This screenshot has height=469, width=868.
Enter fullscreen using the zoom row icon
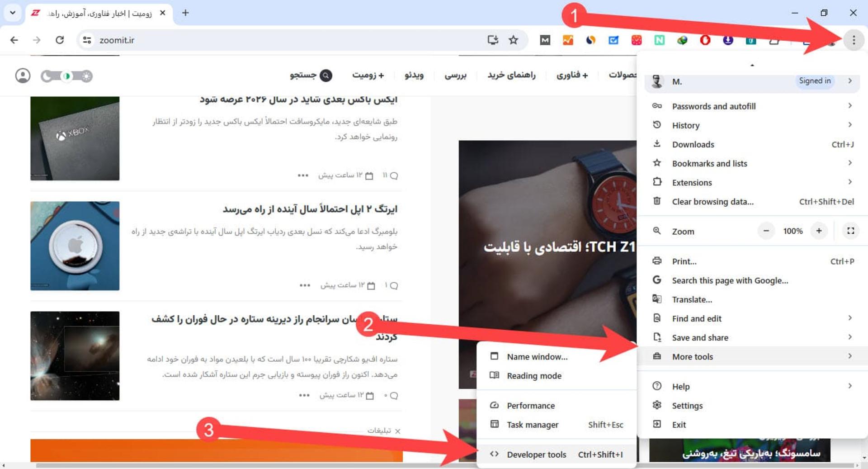pyautogui.click(x=850, y=231)
